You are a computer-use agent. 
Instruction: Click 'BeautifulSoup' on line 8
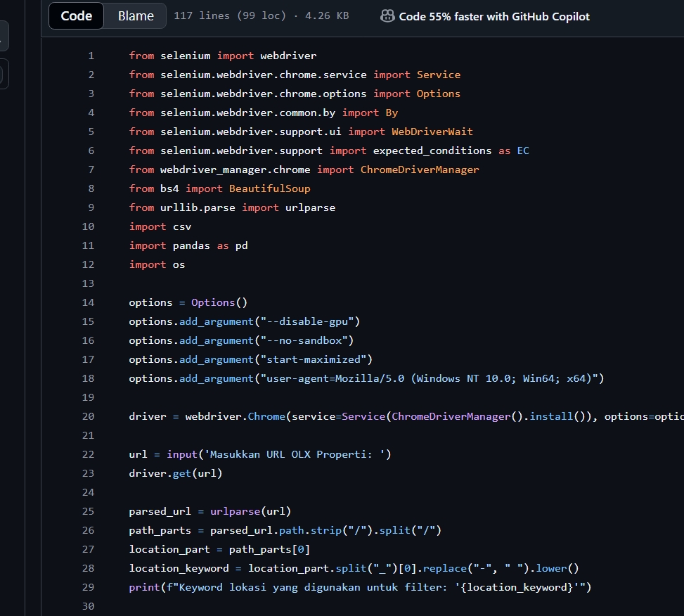pyautogui.click(x=269, y=188)
